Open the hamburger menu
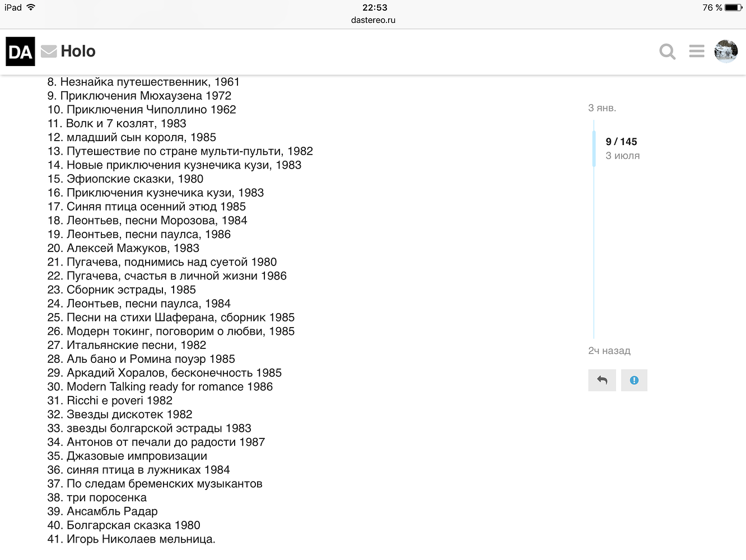The image size is (746, 560). click(697, 52)
